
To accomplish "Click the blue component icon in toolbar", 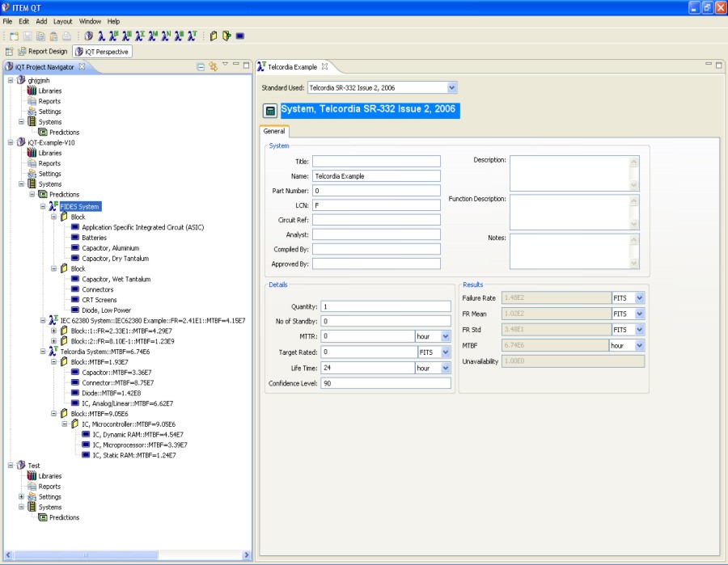I will (240, 36).
